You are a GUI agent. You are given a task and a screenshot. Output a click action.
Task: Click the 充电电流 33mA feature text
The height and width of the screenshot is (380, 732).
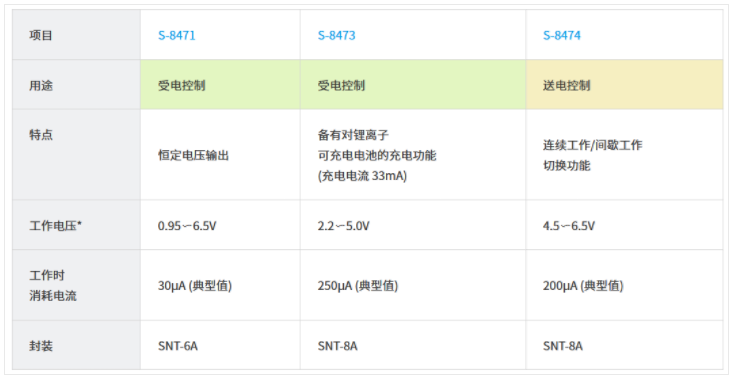(x=362, y=176)
